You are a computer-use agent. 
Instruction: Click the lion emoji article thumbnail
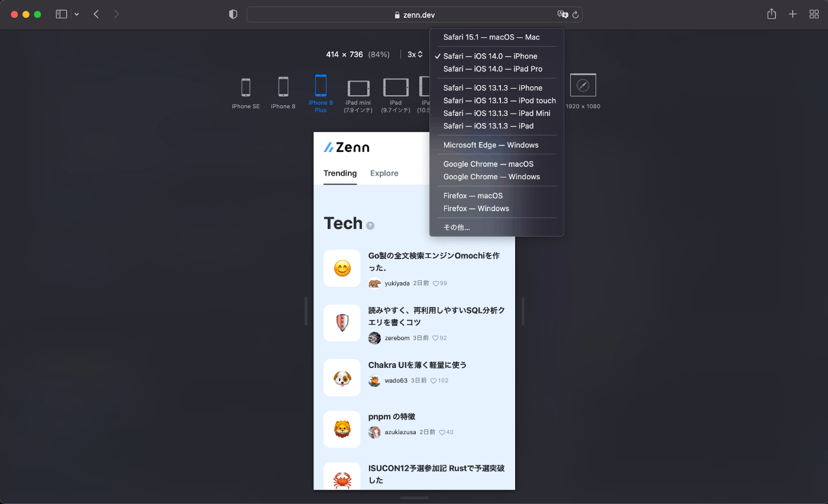tap(342, 429)
